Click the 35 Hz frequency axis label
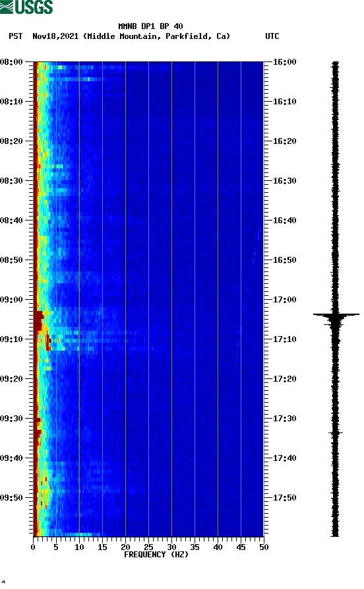This screenshot has width=364, height=589. click(195, 547)
